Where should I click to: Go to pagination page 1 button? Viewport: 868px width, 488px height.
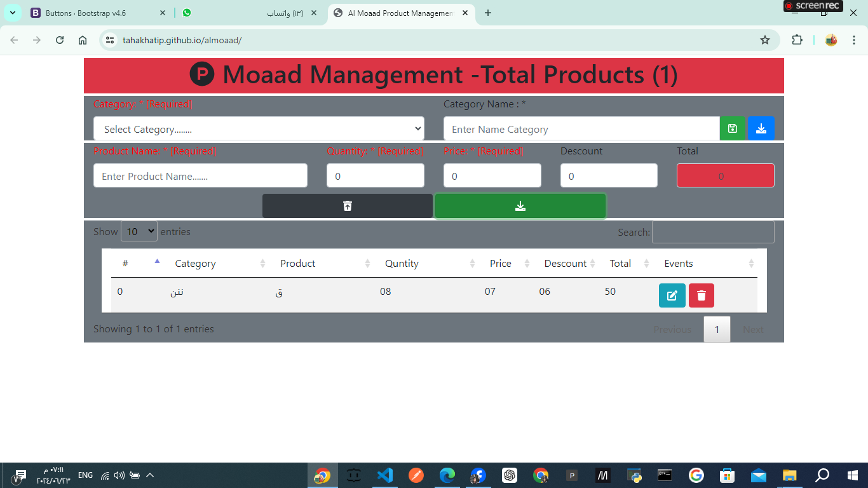pyautogui.click(x=717, y=329)
